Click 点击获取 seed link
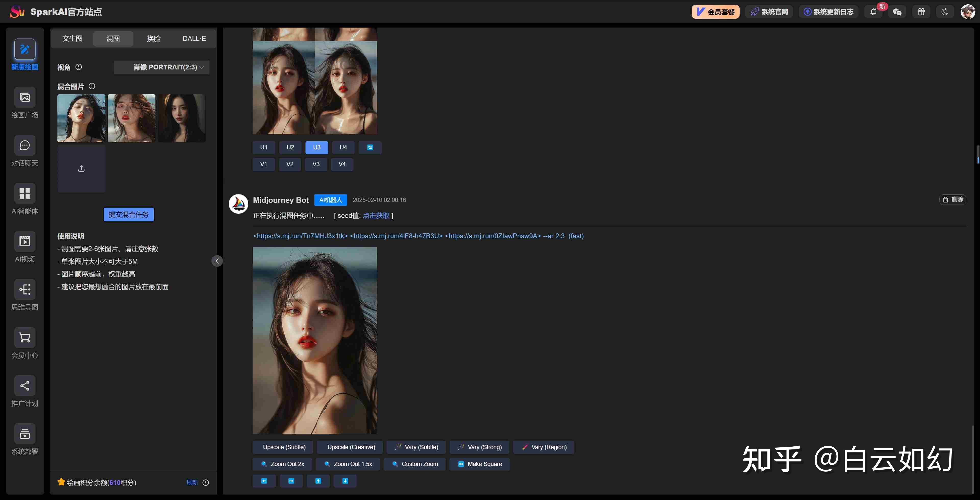This screenshot has height=500, width=980. click(376, 216)
